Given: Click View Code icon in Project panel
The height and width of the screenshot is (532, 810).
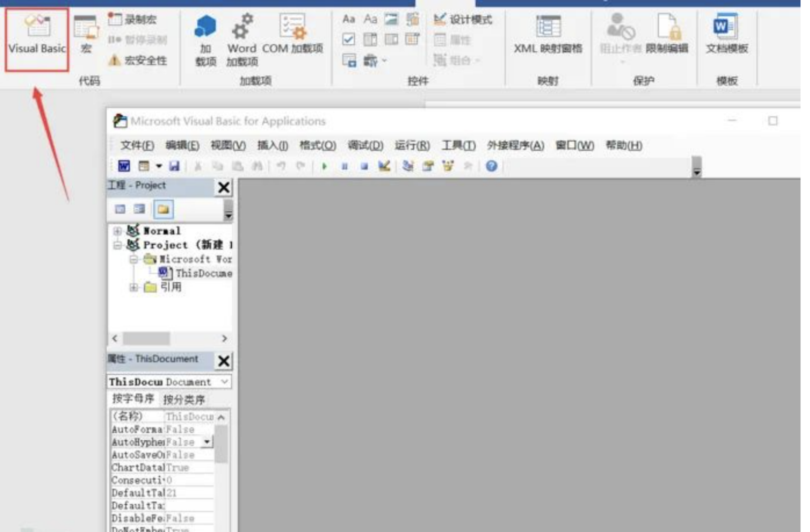Looking at the screenshot, I should [120, 209].
